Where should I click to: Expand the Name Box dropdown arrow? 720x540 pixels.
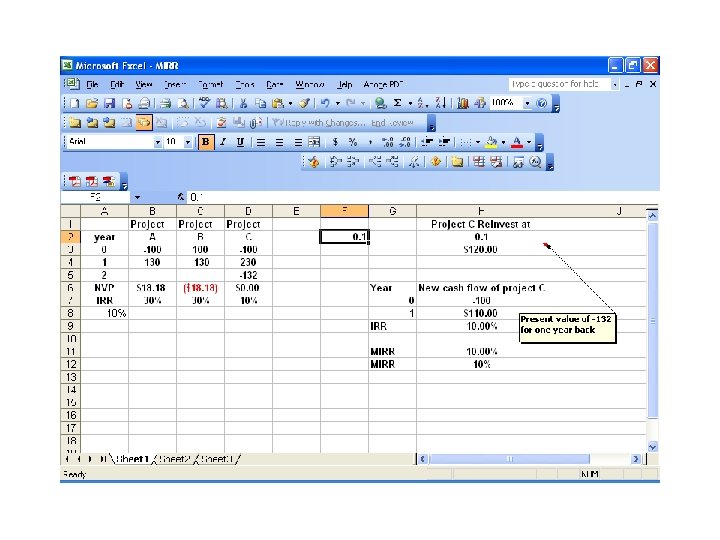point(137,197)
